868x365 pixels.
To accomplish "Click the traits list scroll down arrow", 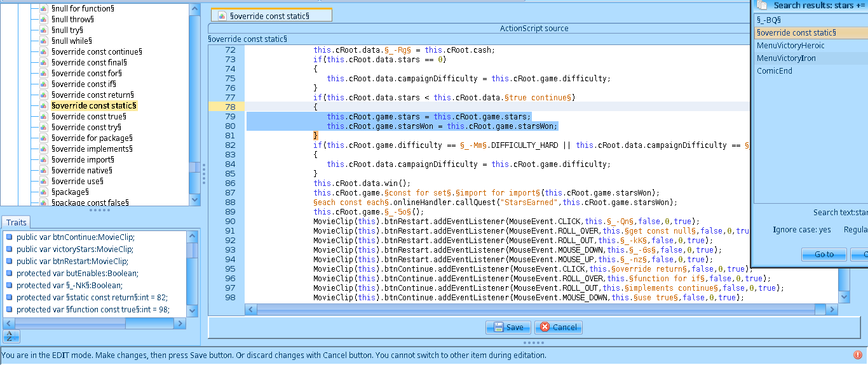I will (193, 311).
